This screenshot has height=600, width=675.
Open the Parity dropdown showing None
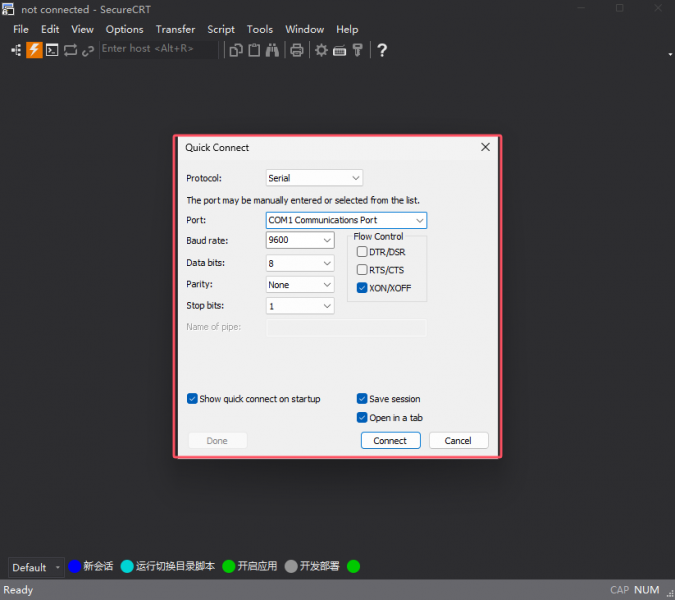[x=300, y=285]
